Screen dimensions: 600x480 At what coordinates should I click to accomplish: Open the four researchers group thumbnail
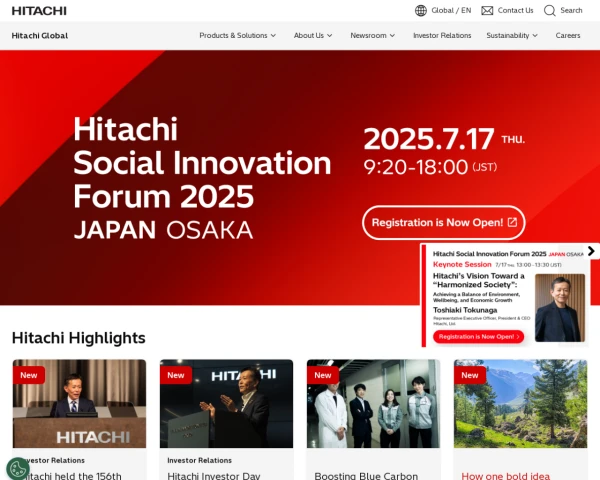click(373, 403)
